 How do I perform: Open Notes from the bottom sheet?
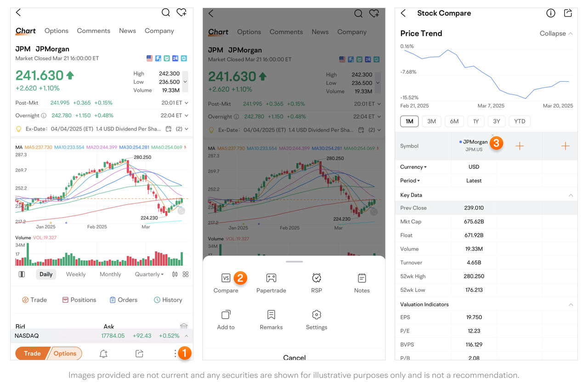pyautogui.click(x=362, y=283)
